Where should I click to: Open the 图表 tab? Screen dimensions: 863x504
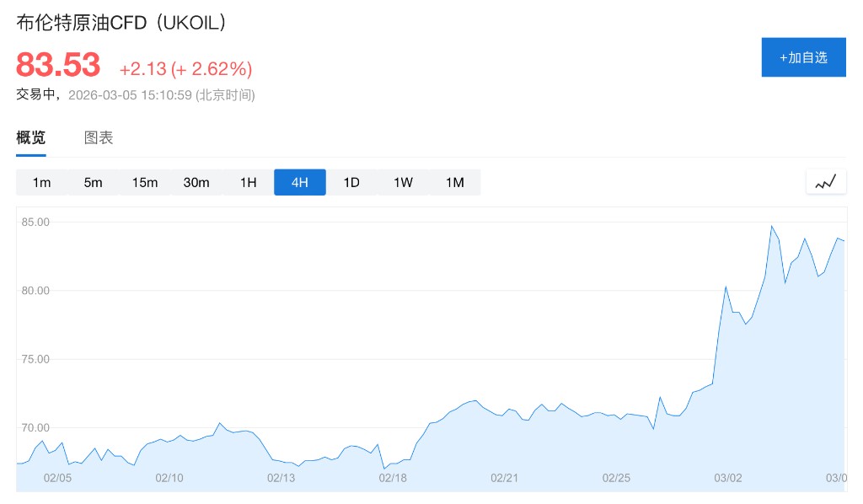tap(99, 138)
